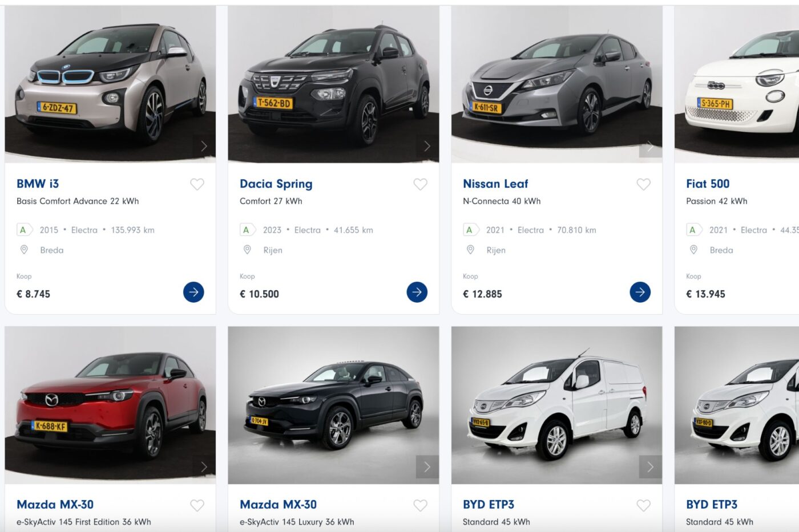Show the next photo of the white BYD ETP3

(x=650, y=466)
